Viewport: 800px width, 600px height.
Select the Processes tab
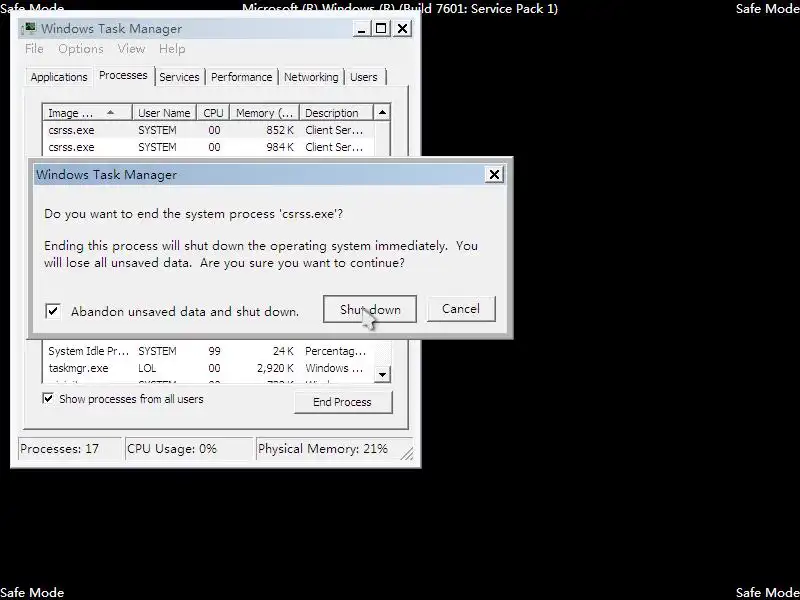pyautogui.click(x=123, y=76)
